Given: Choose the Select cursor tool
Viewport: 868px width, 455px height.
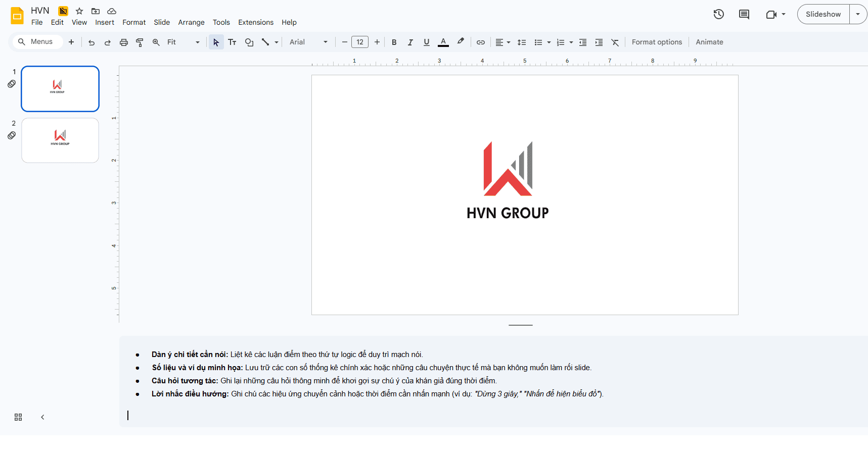Looking at the screenshot, I should pos(216,42).
